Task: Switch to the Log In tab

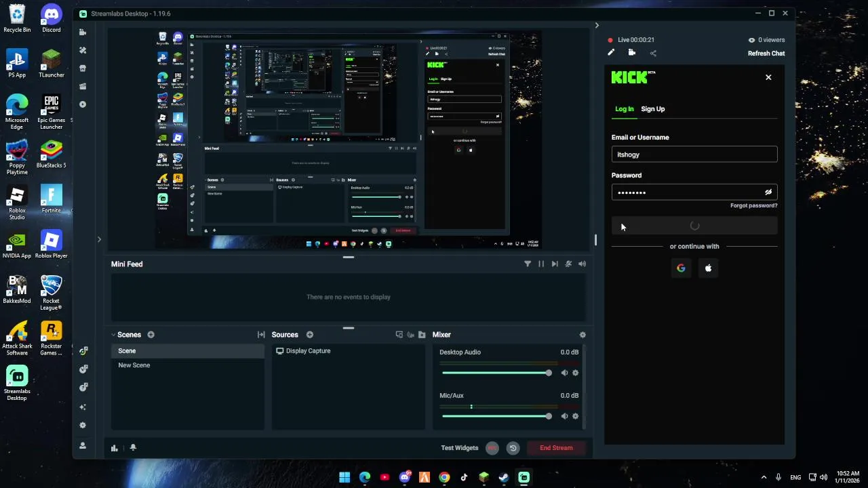Action: [x=625, y=109]
